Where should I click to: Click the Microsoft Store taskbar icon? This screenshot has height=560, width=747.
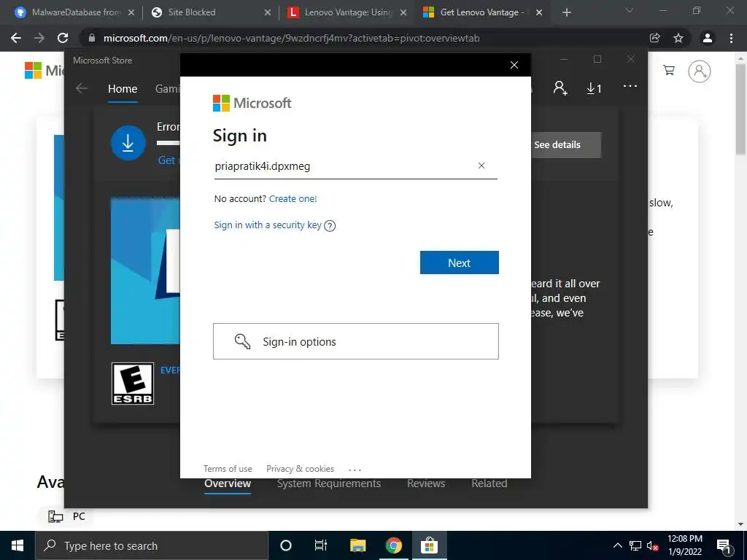click(x=429, y=545)
